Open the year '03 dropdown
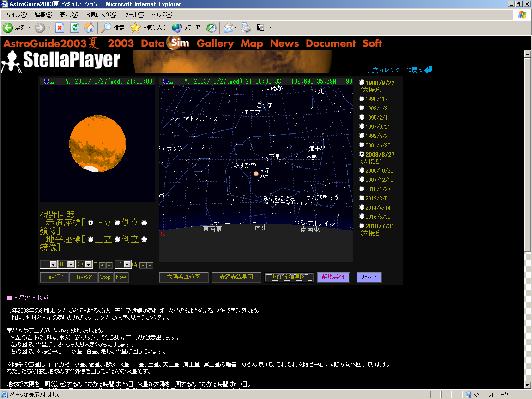 click(x=53, y=265)
